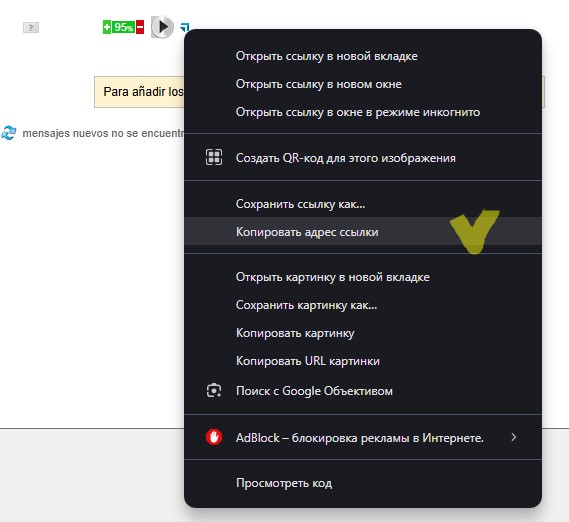569x522 pixels.
Task: Click the QR code icon in the menu
Action: [x=214, y=158]
